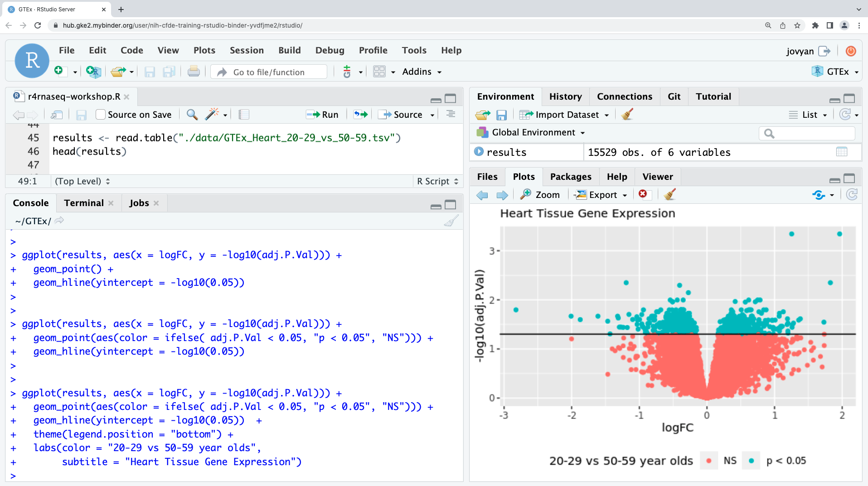The image size is (868, 486).
Task: Click the Load workspace icon in Environment
Action: click(x=483, y=115)
